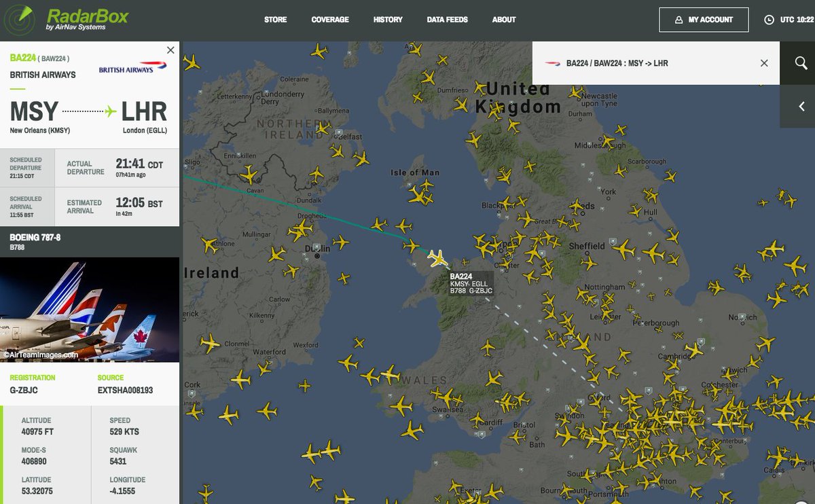Click the AirTeamImages.com photo credit
This screenshot has height=504, width=815.
[39, 355]
